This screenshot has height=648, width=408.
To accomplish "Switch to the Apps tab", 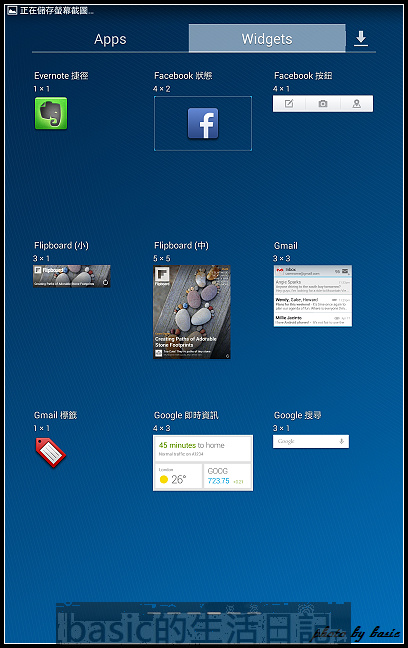I will click(x=110, y=39).
